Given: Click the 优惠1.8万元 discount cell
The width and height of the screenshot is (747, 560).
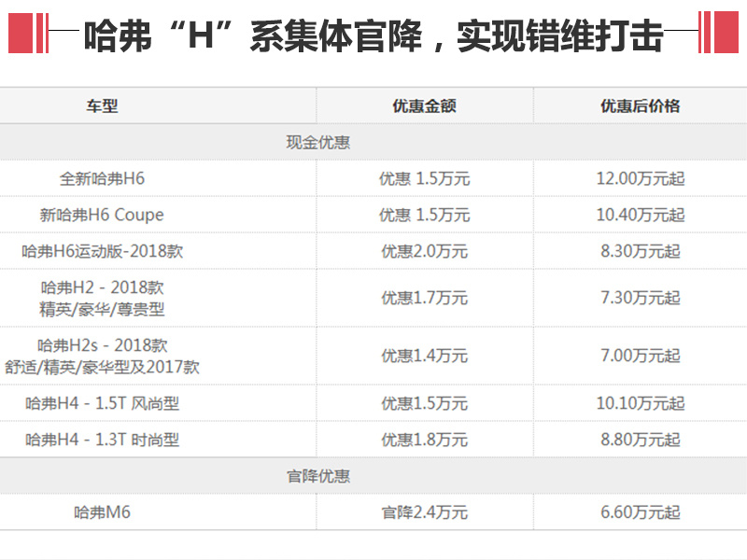Looking at the screenshot, I should [425, 440].
